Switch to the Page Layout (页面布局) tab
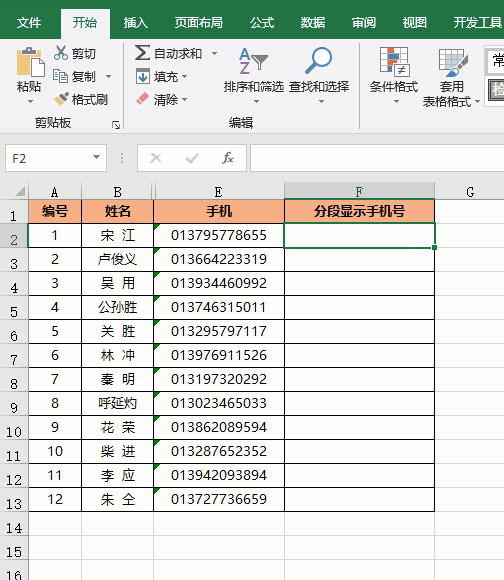504x580 pixels. (x=199, y=23)
